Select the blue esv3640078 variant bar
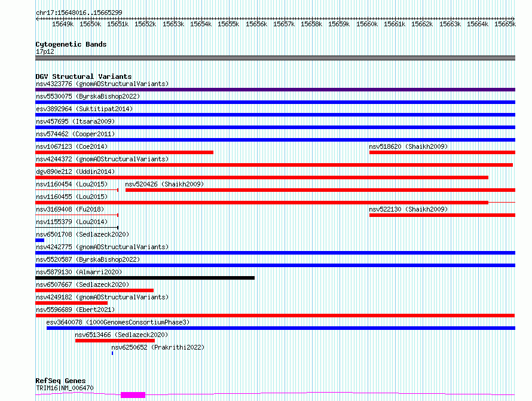 (281, 328)
